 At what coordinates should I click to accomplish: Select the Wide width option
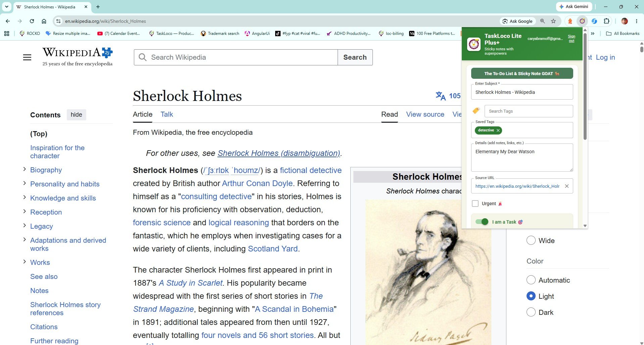(x=531, y=240)
